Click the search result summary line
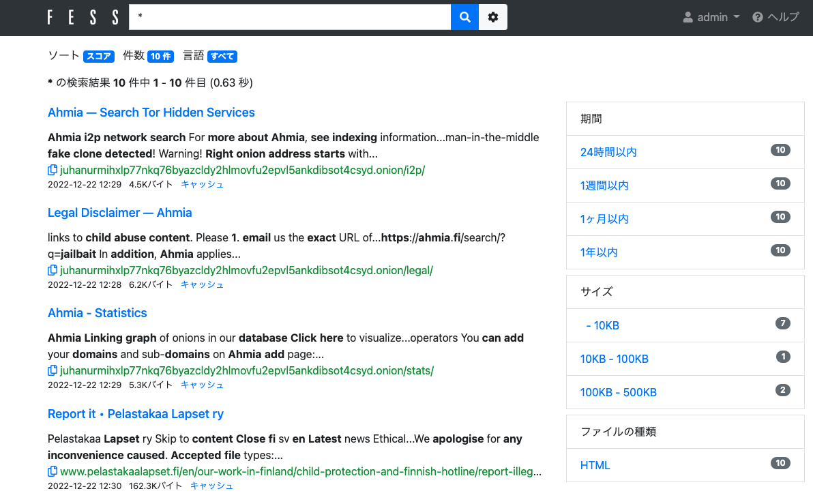The width and height of the screenshot is (813, 504). [x=150, y=83]
